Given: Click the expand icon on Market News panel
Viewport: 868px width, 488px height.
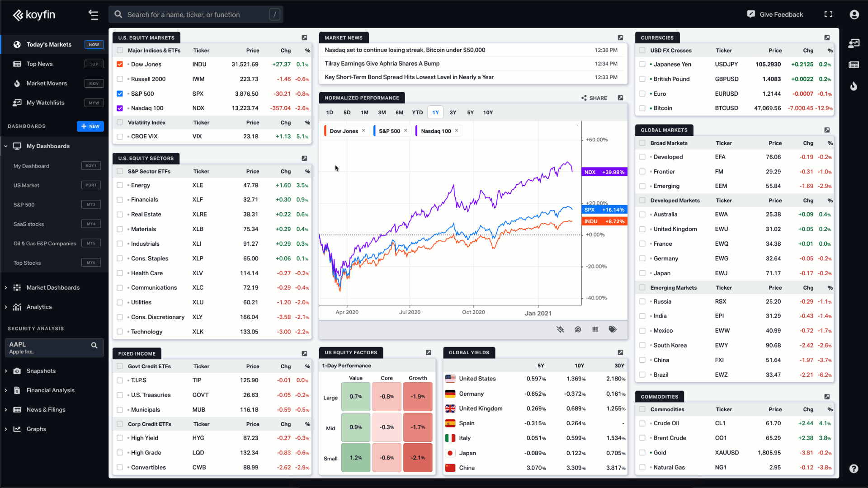Looking at the screenshot, I should pos(621,37).
